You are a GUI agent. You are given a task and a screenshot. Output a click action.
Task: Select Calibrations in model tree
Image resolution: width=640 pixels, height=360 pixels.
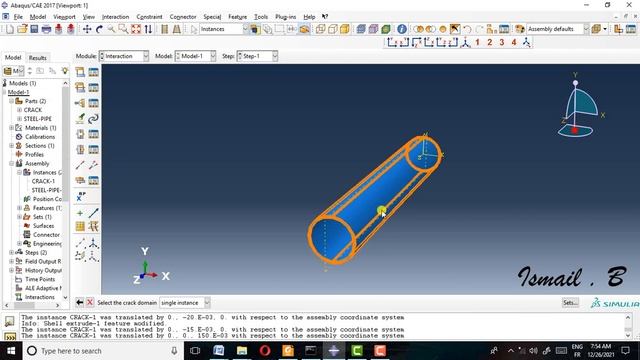tap(40, 137)
